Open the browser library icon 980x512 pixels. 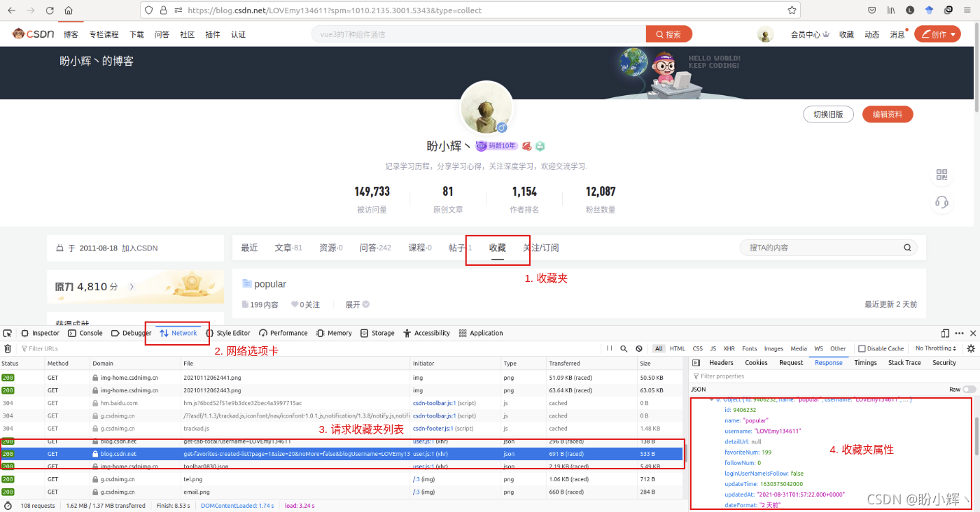(x=891, y=10)
